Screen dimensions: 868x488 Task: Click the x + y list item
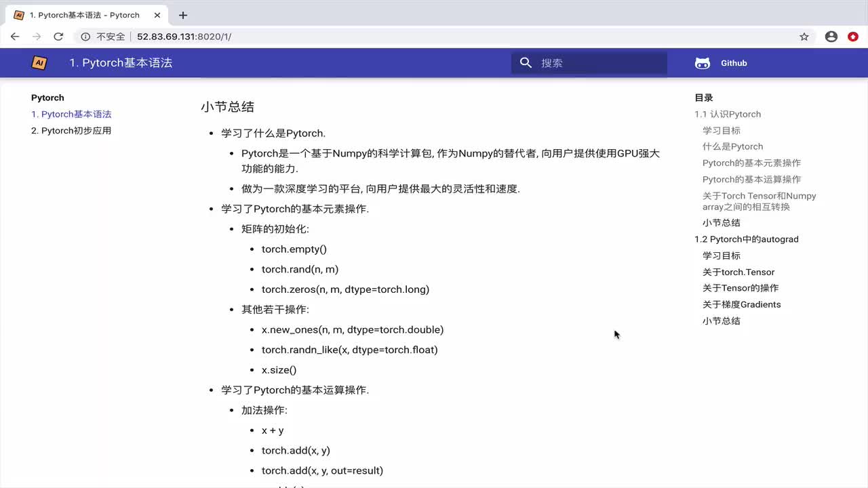(273, 430)
